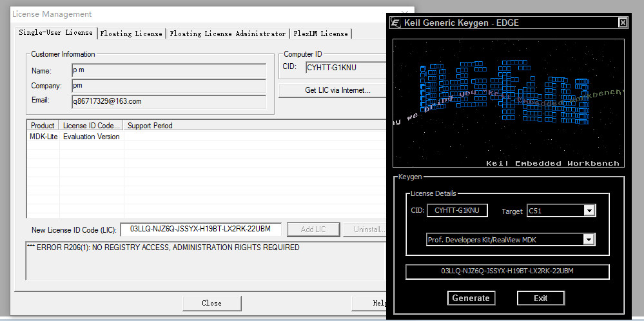Click the generated license code field in keygen
Screen dimensions: 644x321
507,271
